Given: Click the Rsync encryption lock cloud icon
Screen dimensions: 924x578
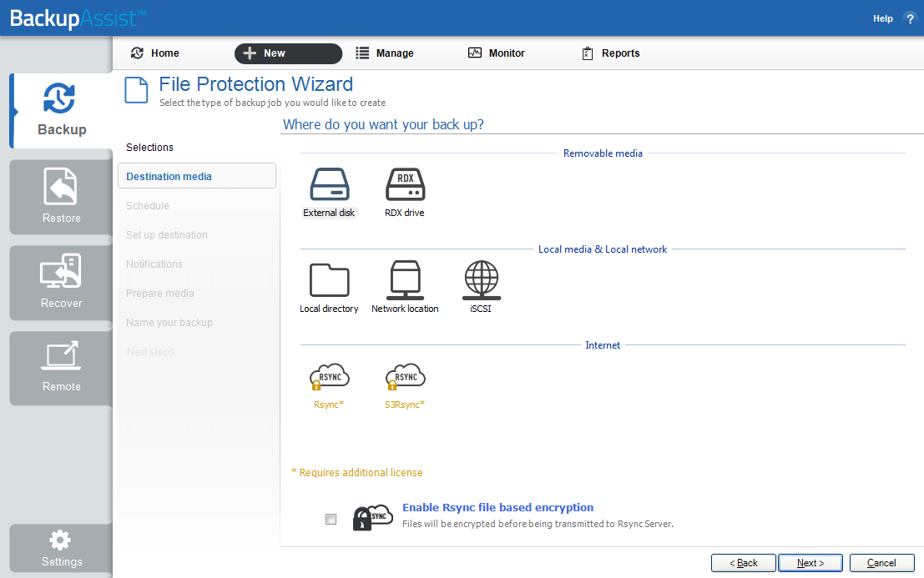Looking at the screenshot, I should pos(372,517).
